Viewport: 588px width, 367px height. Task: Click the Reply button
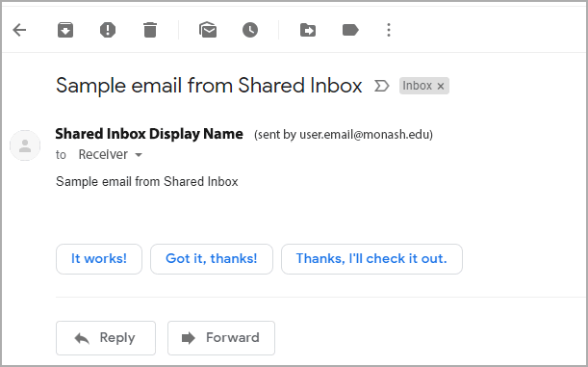coord(106,338)
